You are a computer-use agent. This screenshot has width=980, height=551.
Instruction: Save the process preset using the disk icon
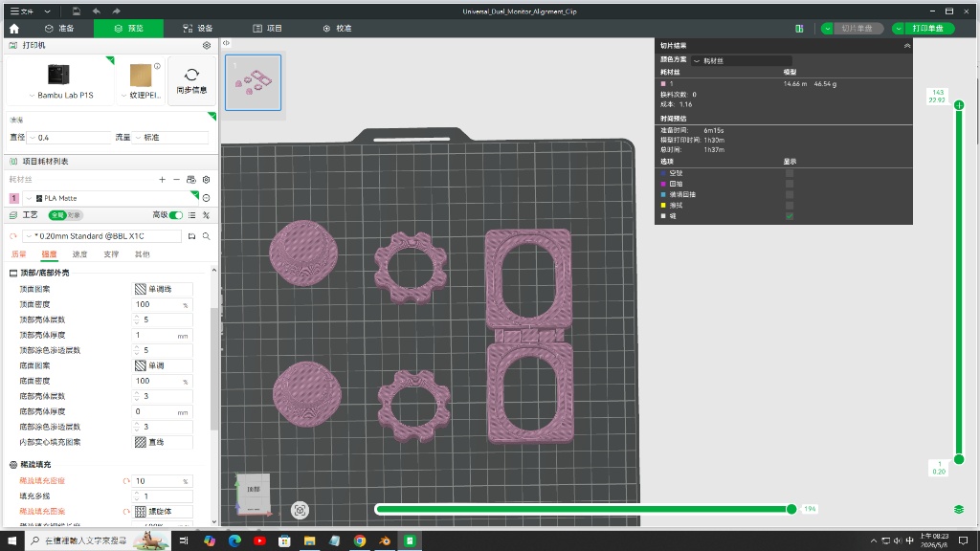(x=191, y=236)
